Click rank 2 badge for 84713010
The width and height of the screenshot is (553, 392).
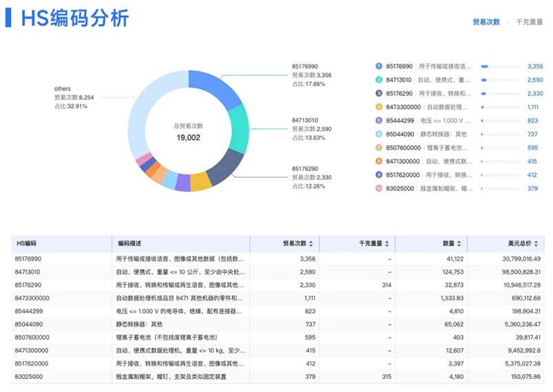tap(379, 80)
